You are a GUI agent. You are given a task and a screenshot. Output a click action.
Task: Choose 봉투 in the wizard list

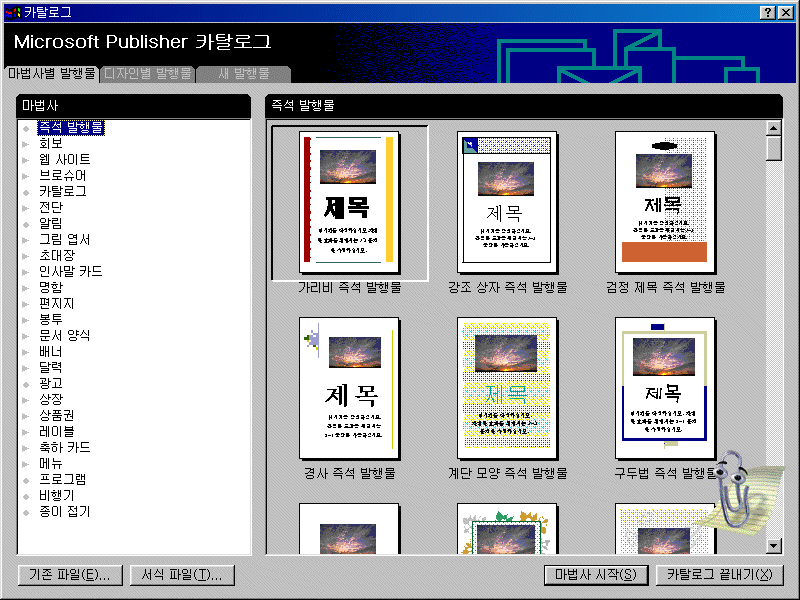51,319
